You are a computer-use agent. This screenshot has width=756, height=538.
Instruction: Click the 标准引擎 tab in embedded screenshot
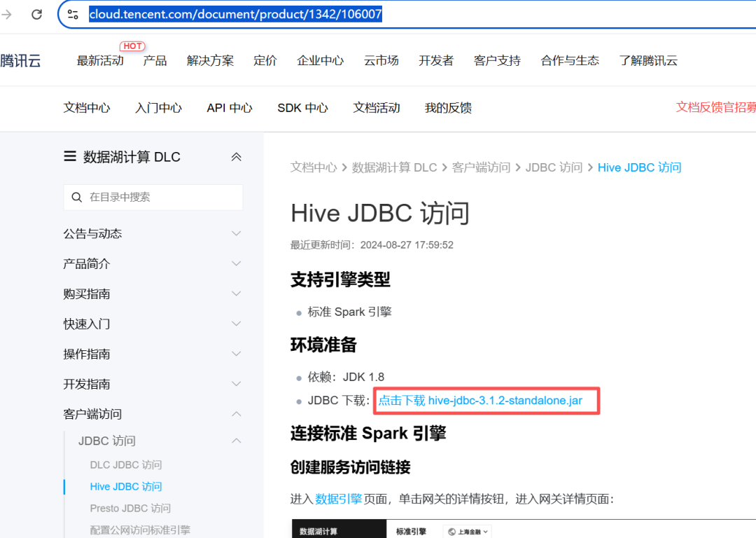pos(412,531)
